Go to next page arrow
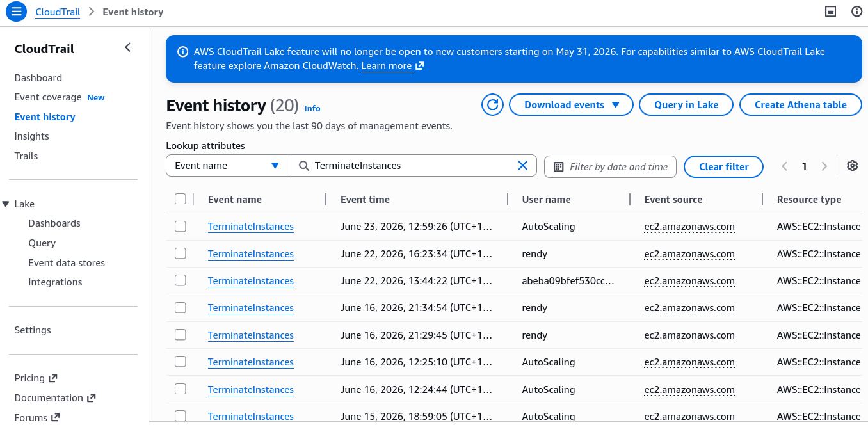This screenshot has height=425, width=868. (x=824, y=166)
